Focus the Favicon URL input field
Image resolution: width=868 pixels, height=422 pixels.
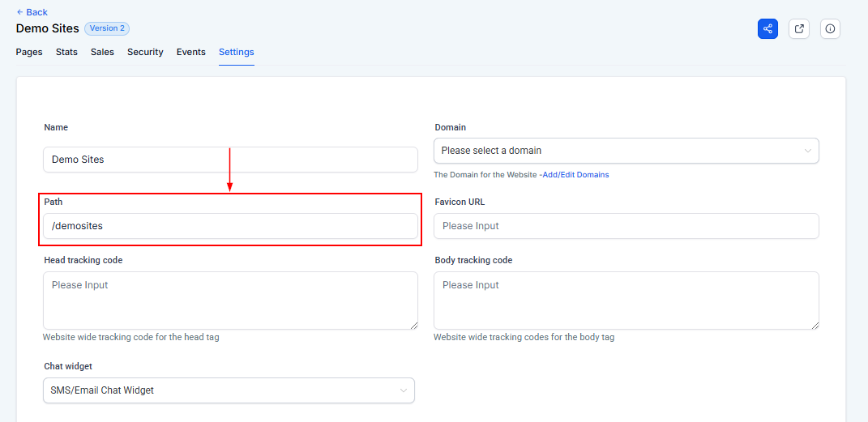click(626, 226)
